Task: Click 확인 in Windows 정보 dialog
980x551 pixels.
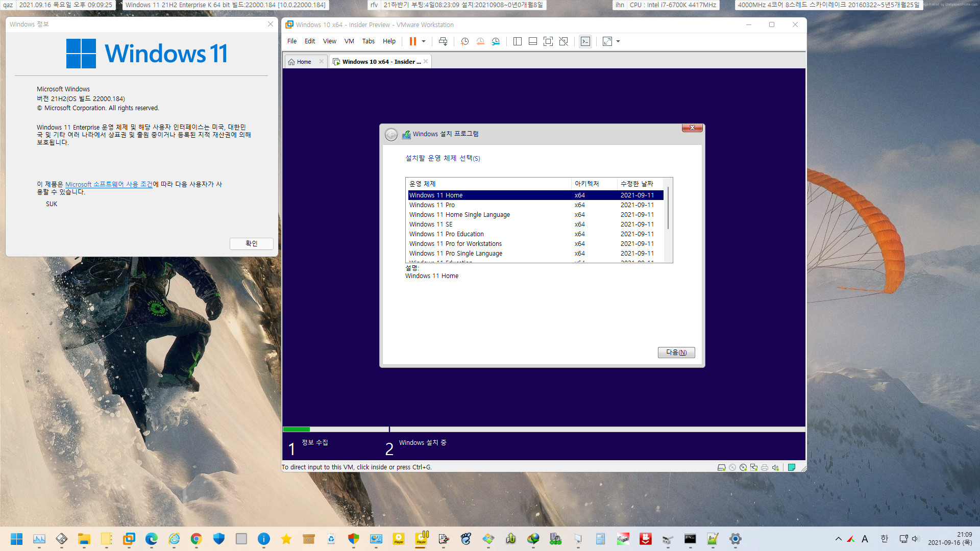Action: pos(252,243)
